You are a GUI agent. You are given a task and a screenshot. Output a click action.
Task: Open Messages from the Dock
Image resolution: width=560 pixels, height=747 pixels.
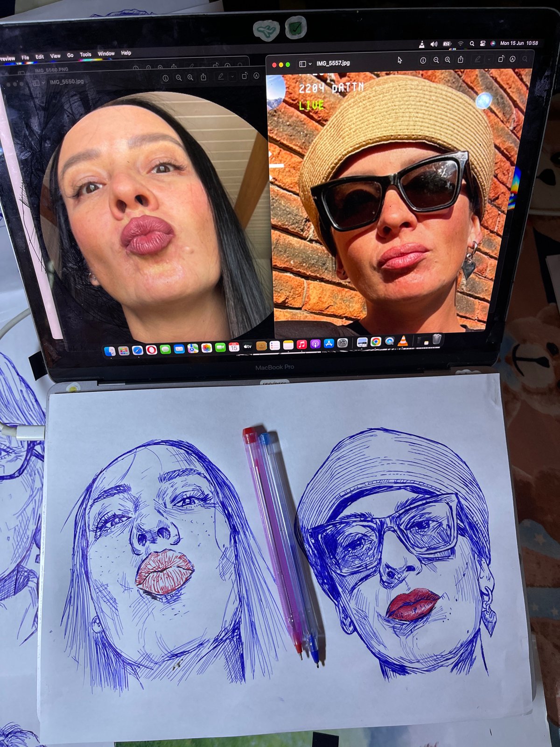pos(165,349)
